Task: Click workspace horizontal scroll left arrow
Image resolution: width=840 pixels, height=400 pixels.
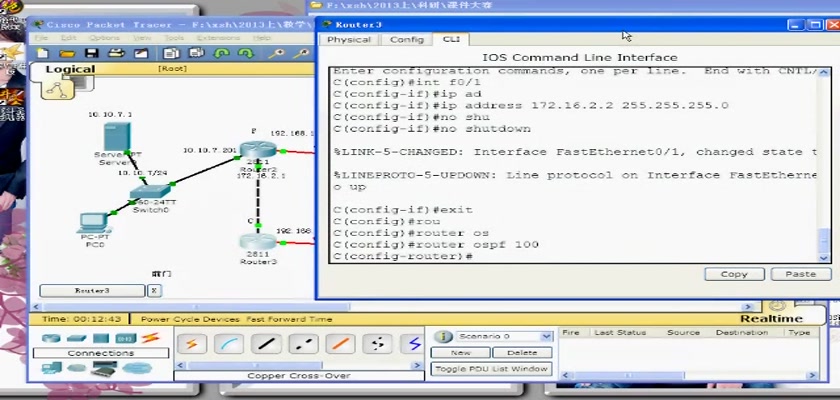Action: click(36, 307)
